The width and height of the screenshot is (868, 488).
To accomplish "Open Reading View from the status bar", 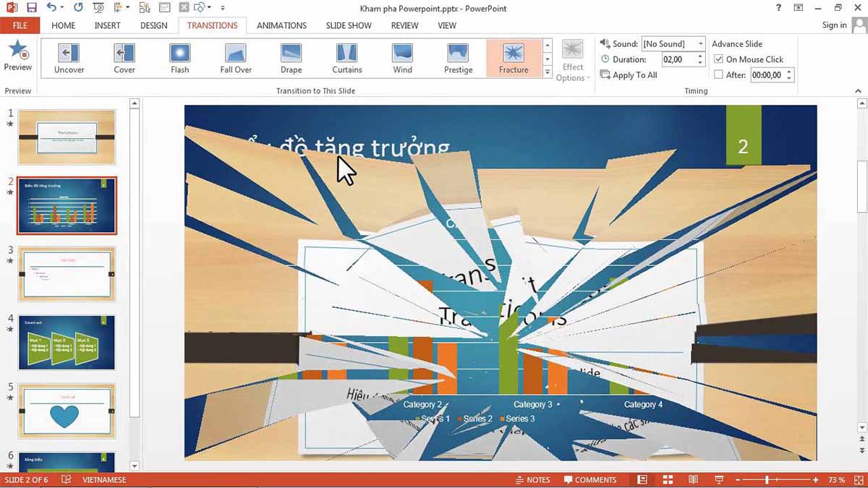I will tap(693, 479).
